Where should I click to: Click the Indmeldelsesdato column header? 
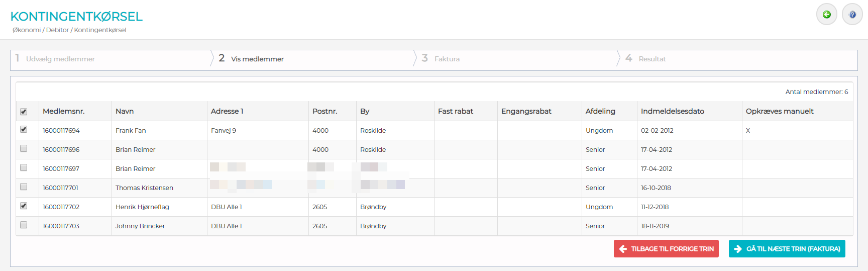(672, 111)
